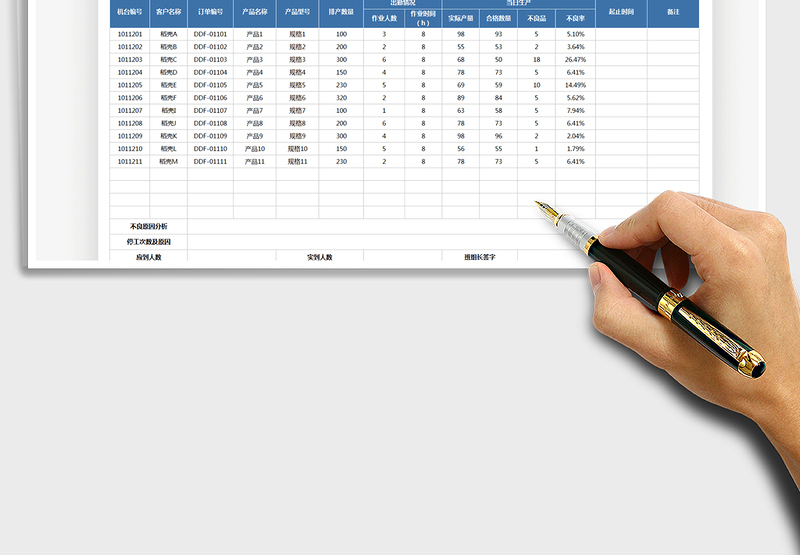Click the empty 起止时间 cell for 1011201
Screen dimensions: 800x555
click(x=621, y=34)
